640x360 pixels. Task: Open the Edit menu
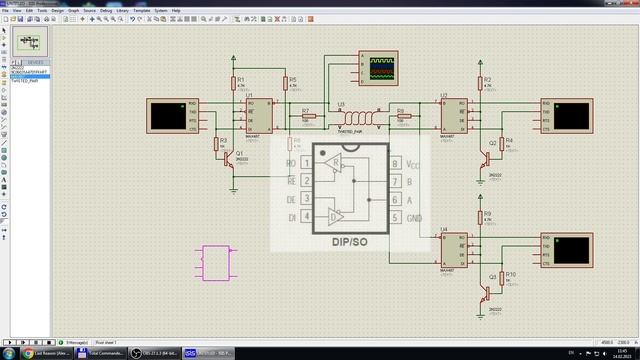click(29, 11)
